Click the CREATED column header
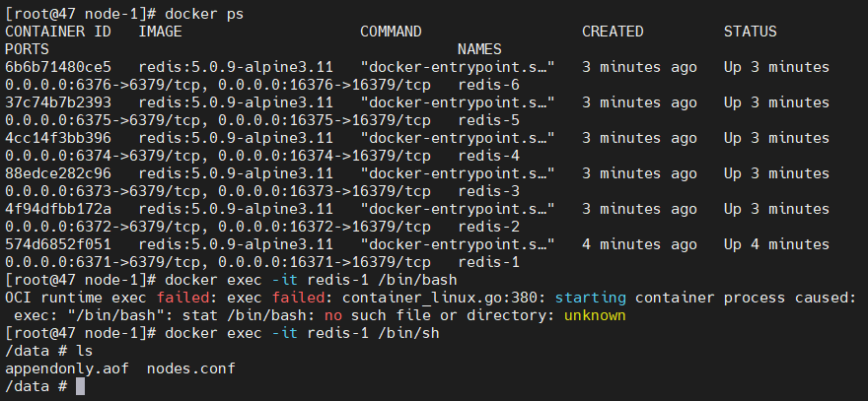868x401 pixels. [x=613, y=32]
